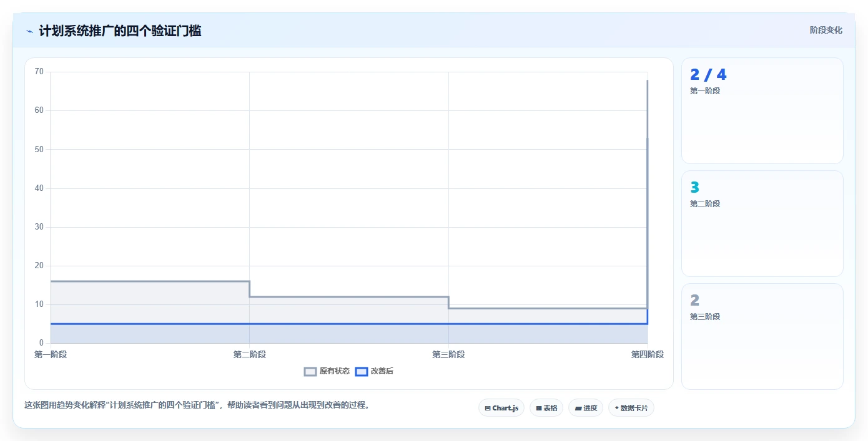Click the lightning icon beside the title
This screenshot has width=868, height=441.
(x=29, y=31)
